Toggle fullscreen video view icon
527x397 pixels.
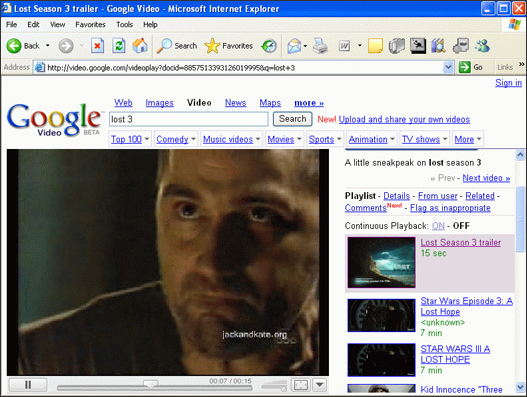pos(300,385)
